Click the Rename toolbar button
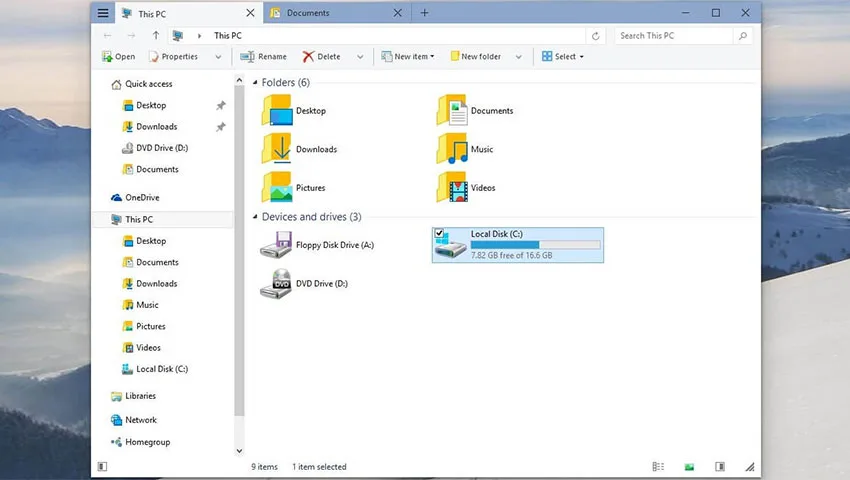This screenshot has width=850, height=480. click(263, 56)
